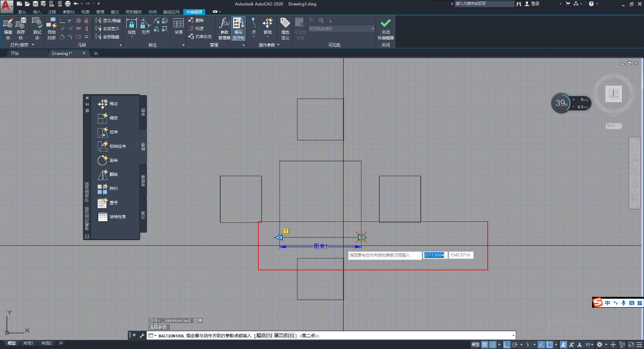Image resolution: width=644 pixels, height=349 pixels.
Task: Switch to the 参数化 ribbon tab
Action: pyautogui.click(x=68, y=11)
